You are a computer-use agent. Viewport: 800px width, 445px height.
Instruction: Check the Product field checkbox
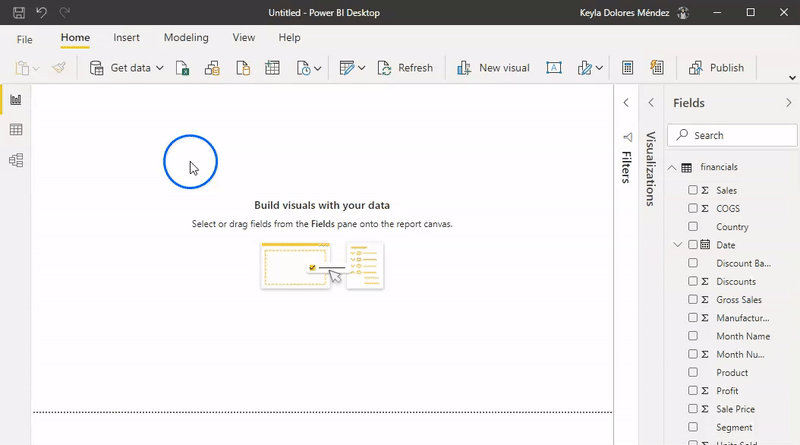tap(692, 372)
